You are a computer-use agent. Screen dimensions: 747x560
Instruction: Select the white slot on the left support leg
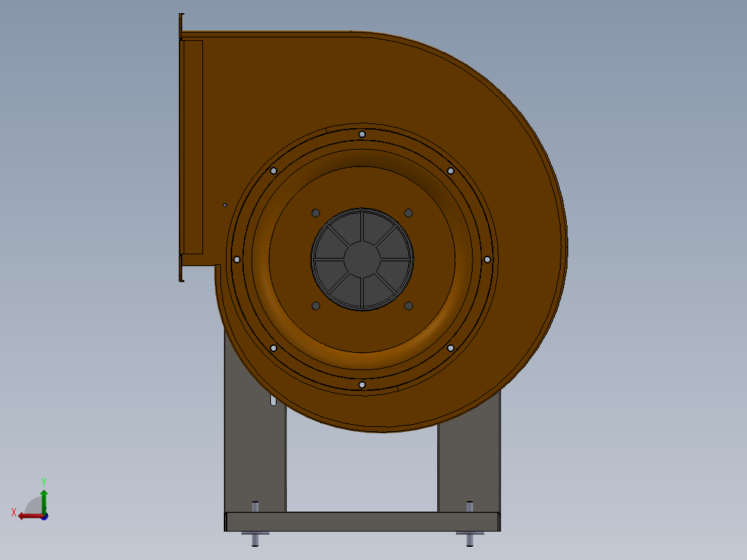[274, 400]
